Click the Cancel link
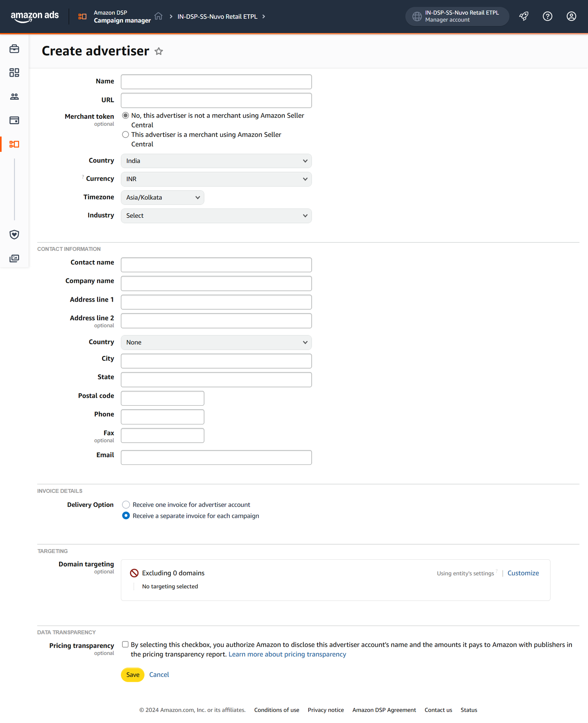The height and width of the screenshot is (723, 588). click(159, 674)
